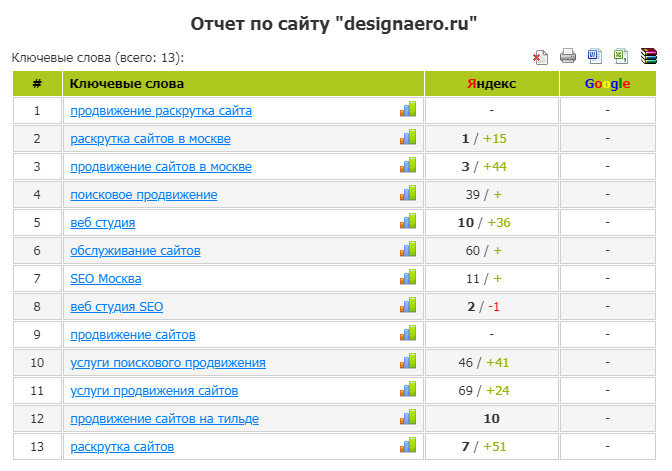Click the '#' column header
672x471 pixels.
click(x=37, y=84)
